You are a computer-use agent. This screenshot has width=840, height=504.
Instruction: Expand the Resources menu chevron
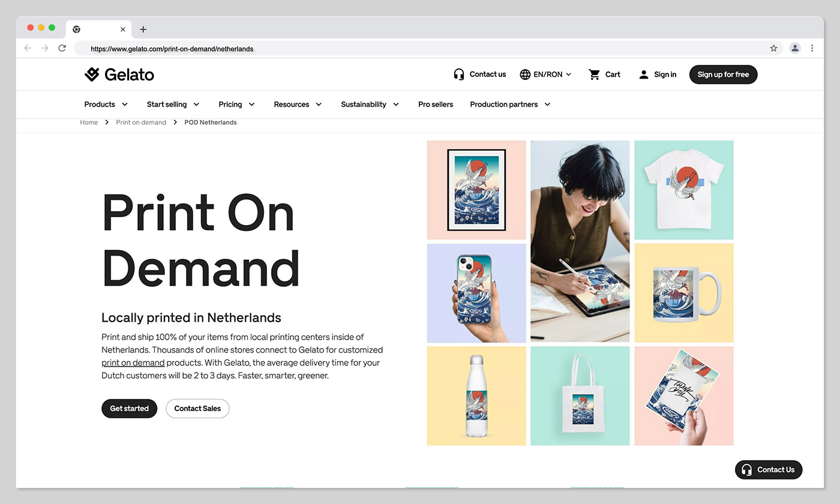[x=319, y=104]
